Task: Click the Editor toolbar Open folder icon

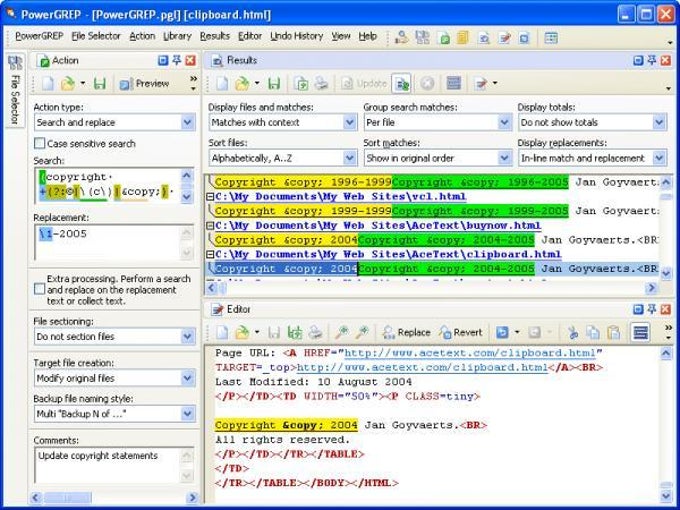Action: pos(242,333)
